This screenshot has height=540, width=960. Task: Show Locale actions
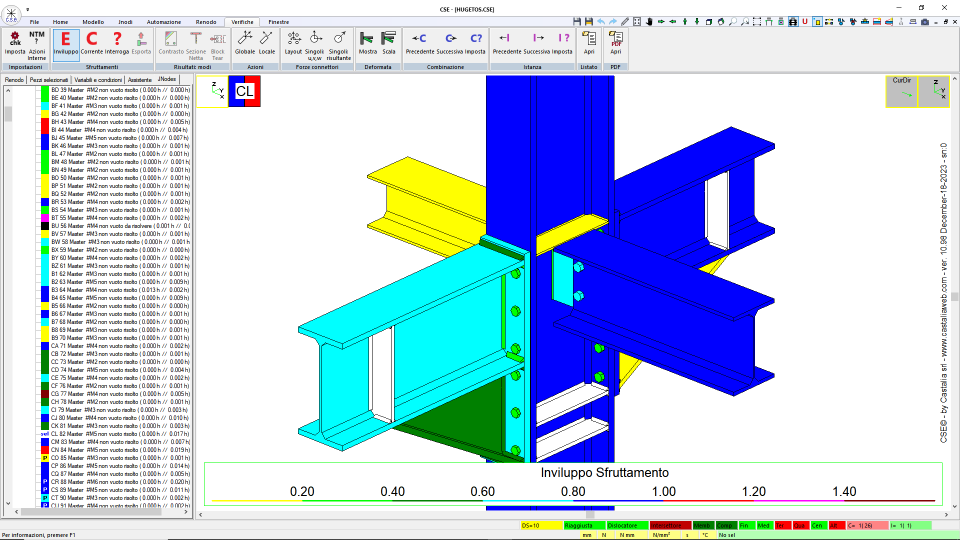click(x=267, y=43)
